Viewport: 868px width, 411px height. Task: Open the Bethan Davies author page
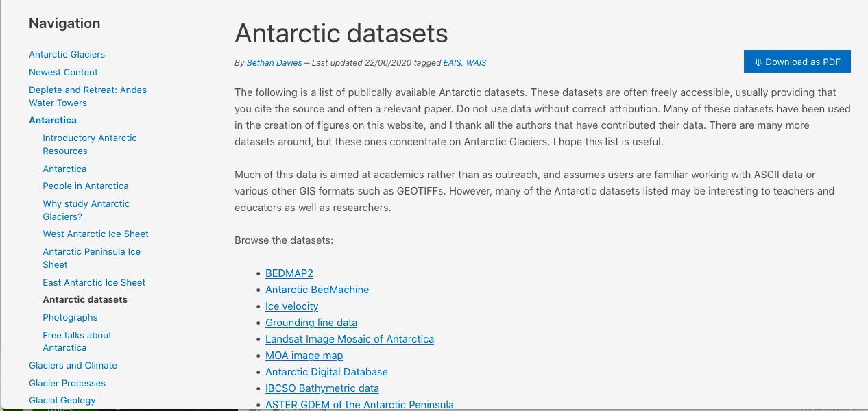274,62
